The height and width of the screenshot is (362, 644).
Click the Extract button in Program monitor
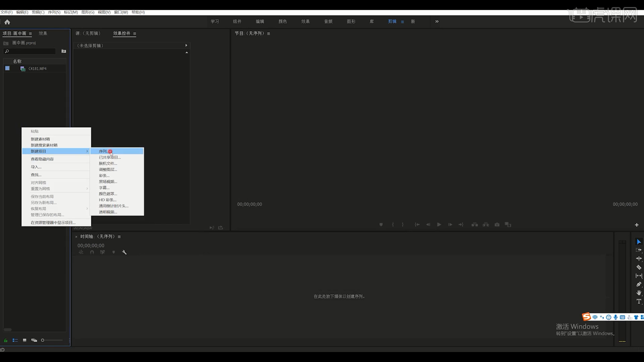pyautogui.click(x=486, y=225)
